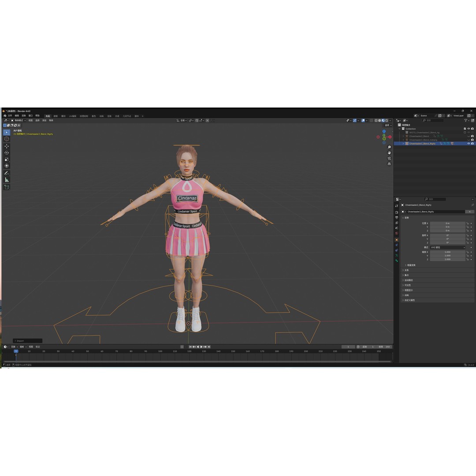Select the Measure tool

7,180
